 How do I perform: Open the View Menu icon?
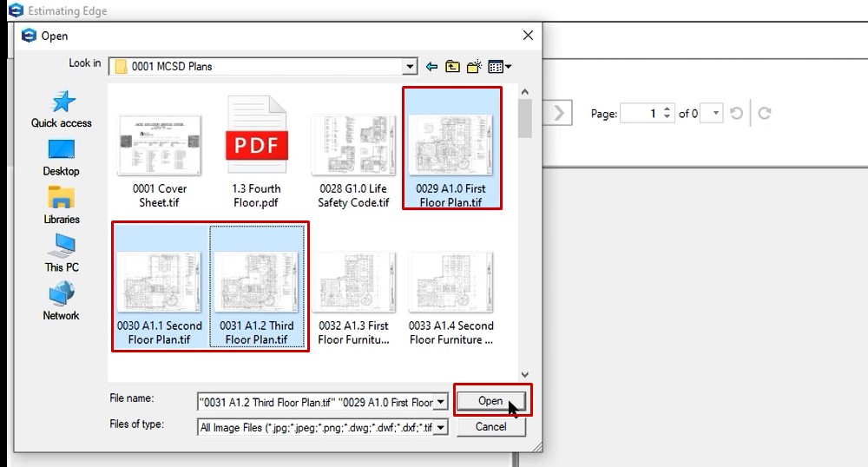click(499, 66)
